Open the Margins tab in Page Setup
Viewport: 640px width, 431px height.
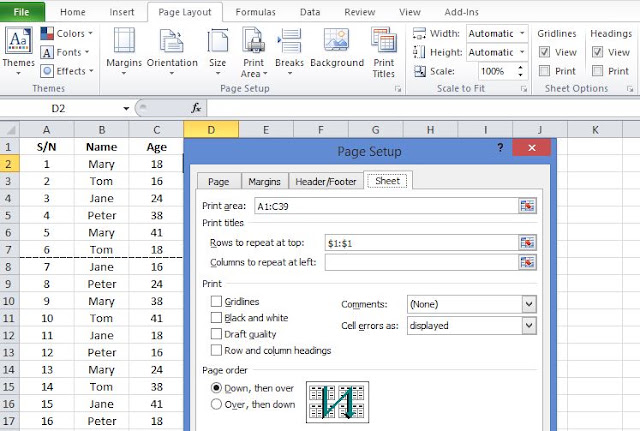click(x=264, y=181)
